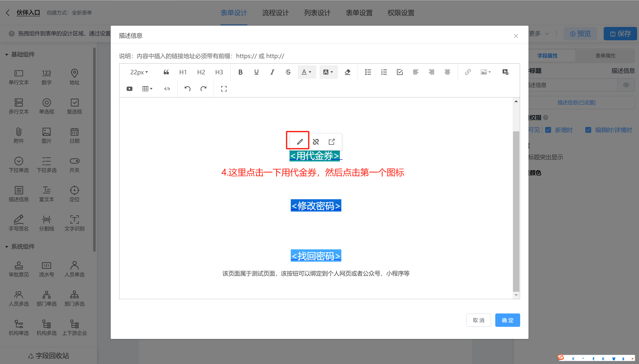Toggle the eye icon beside title field
The image size is (639, 364).
(626, 85)
